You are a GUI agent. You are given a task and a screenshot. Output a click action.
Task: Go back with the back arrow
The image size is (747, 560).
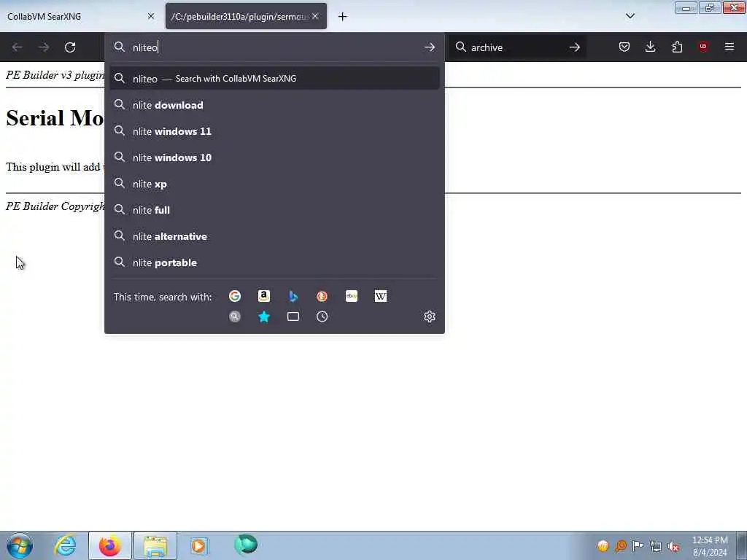pyautogui.click(x=18, y=47)
